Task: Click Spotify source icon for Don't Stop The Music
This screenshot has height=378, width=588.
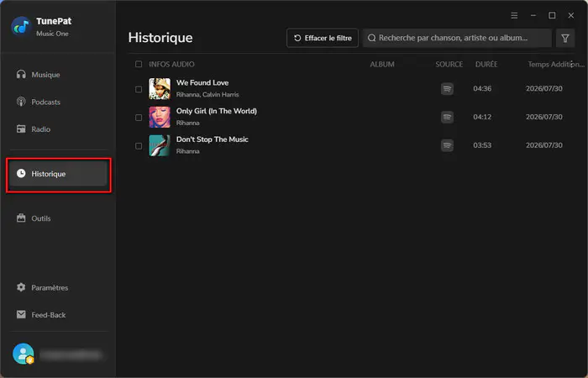Action: (x=447, y=145)
